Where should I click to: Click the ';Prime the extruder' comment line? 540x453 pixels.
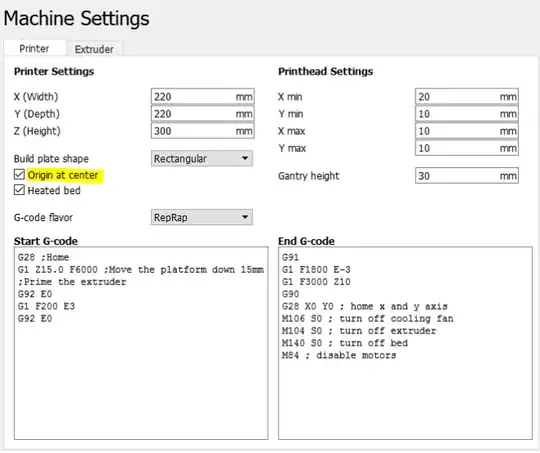click(x=72, y=282)
